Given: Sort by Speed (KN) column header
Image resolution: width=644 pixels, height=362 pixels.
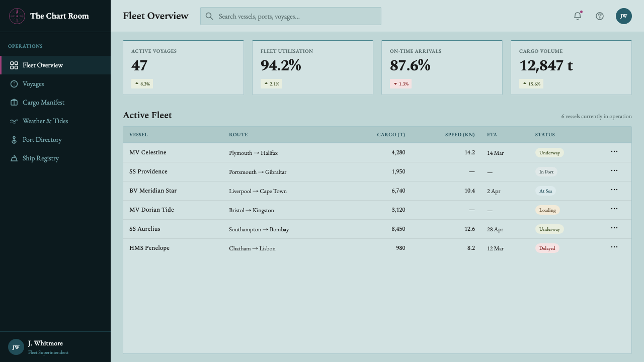Looking at the screenshot, I should pos(460,135).
